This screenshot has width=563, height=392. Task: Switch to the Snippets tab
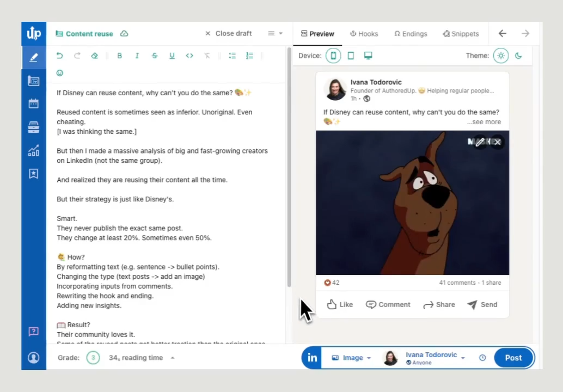tap(461, 34)
